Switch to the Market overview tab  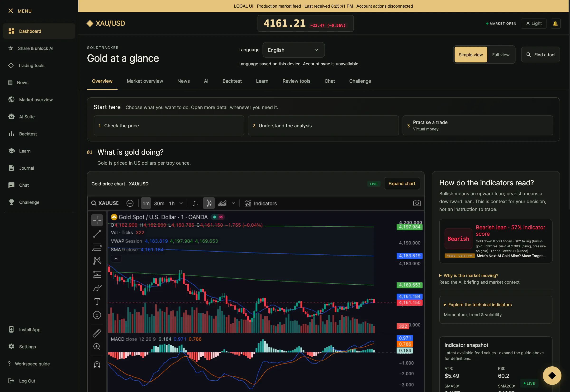coord(145,81)
